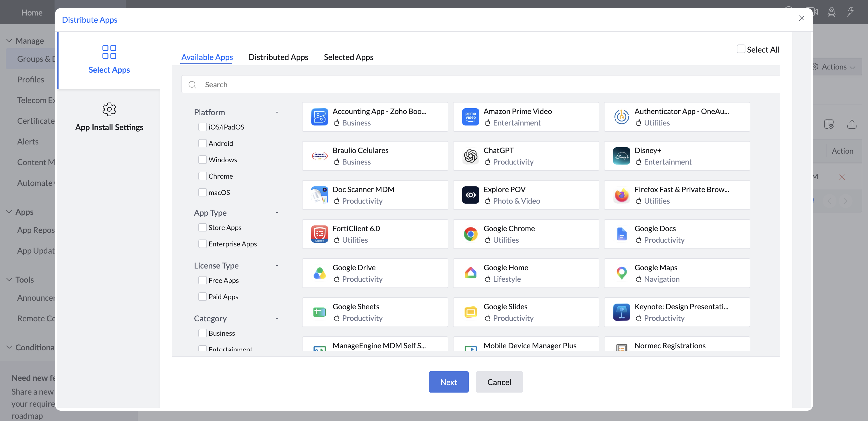Screen dimensions: 868x421
Task: Check the macOS platform filter
Action: point(203,192)
